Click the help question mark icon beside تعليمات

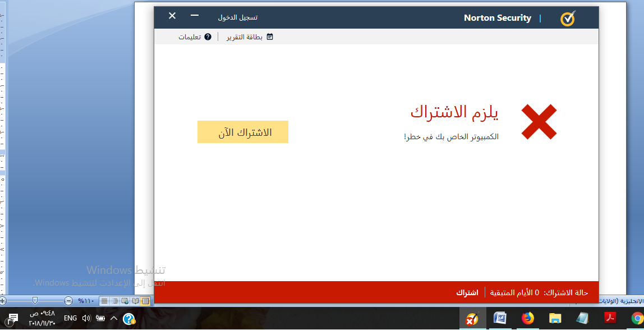coord(208,37)
